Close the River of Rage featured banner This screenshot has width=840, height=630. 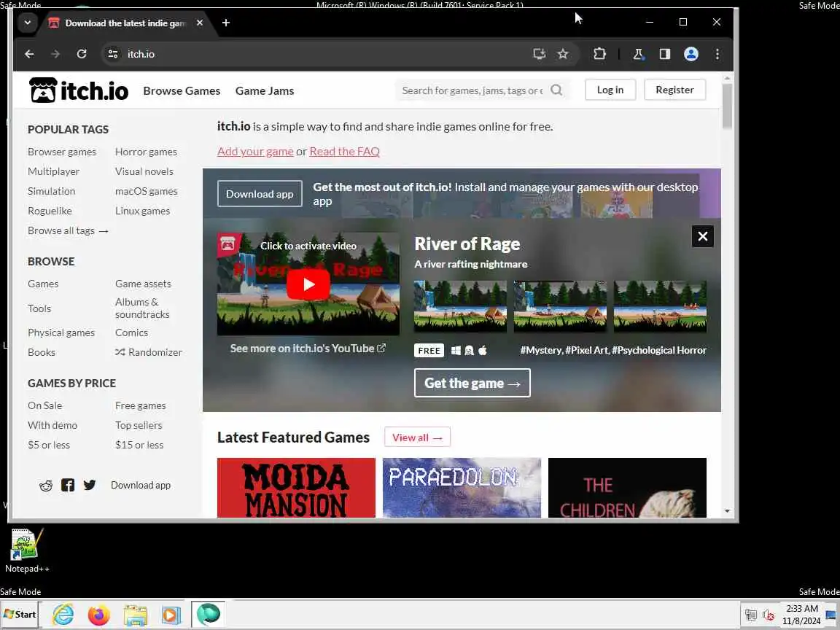pos(702,236)
